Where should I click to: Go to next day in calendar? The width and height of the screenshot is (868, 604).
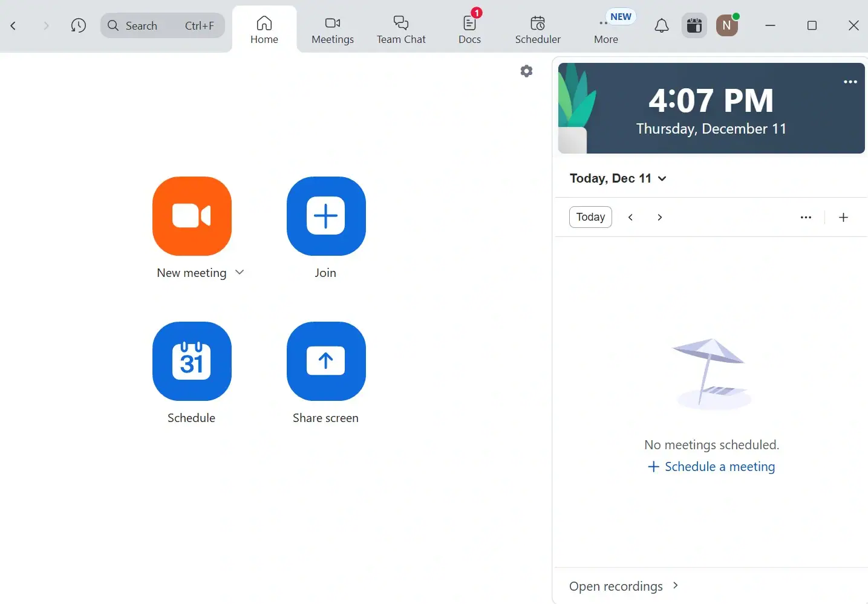pos(659,218)
